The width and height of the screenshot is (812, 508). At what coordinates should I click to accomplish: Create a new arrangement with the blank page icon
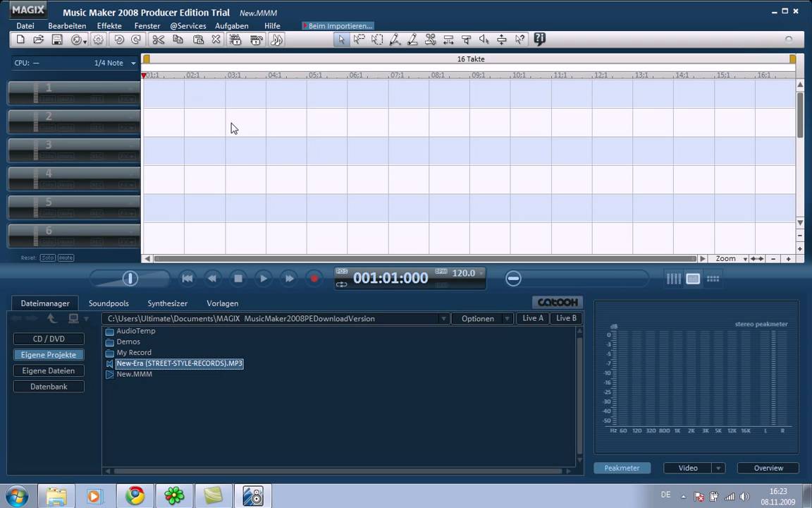click(x=20, y=40)
